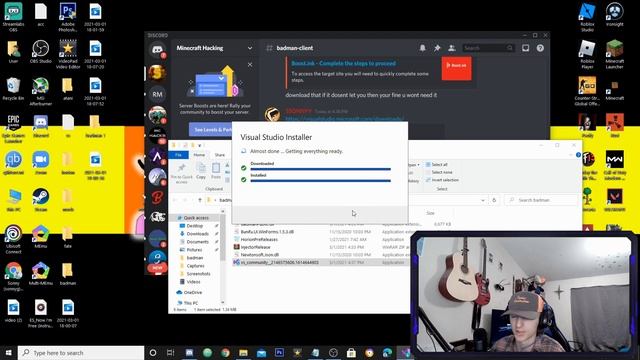The width and height of the screenshot is (640, 360).
Task: Refresh the File Explorer folder view
Action: tap(494, 200)
